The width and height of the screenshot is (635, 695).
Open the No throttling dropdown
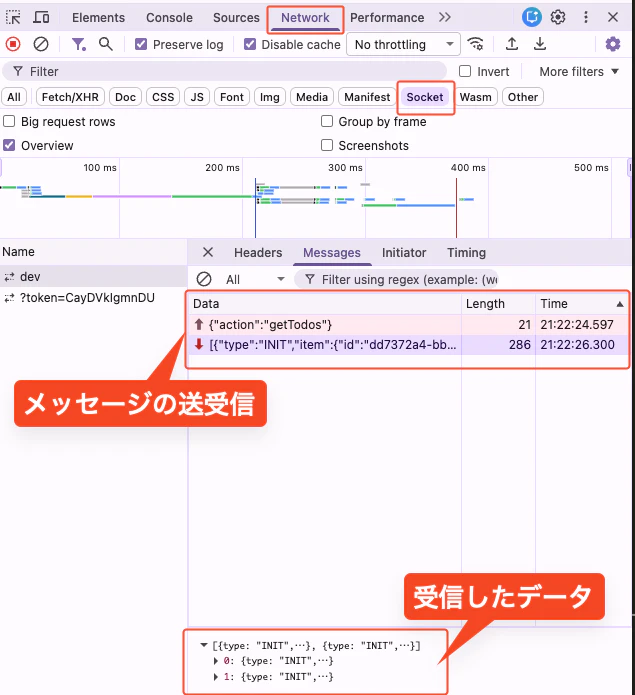(403, 44)
